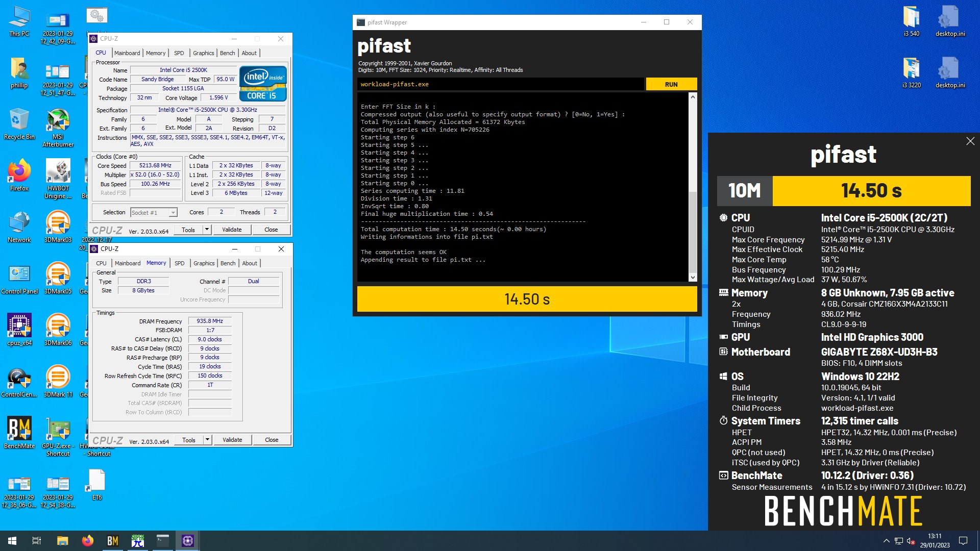This screenshot has height=551, width=980.
Task: Open Windows Start menu
Action: [x=12, y=541]
